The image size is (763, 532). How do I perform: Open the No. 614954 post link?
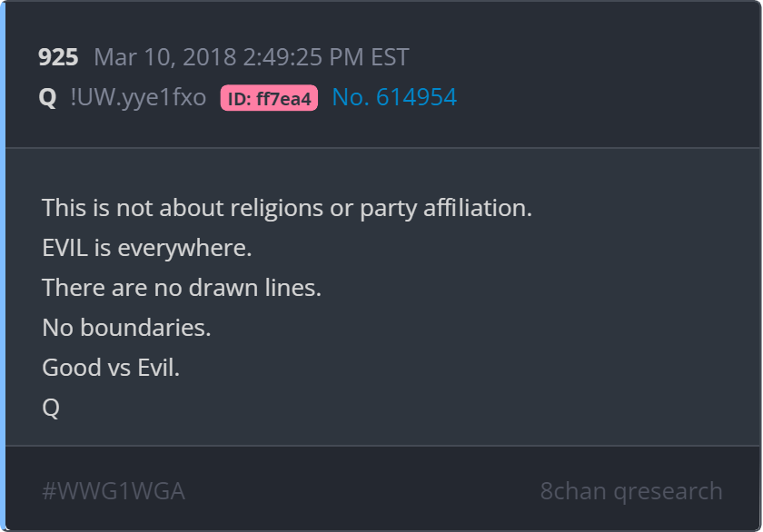[394, 97]
